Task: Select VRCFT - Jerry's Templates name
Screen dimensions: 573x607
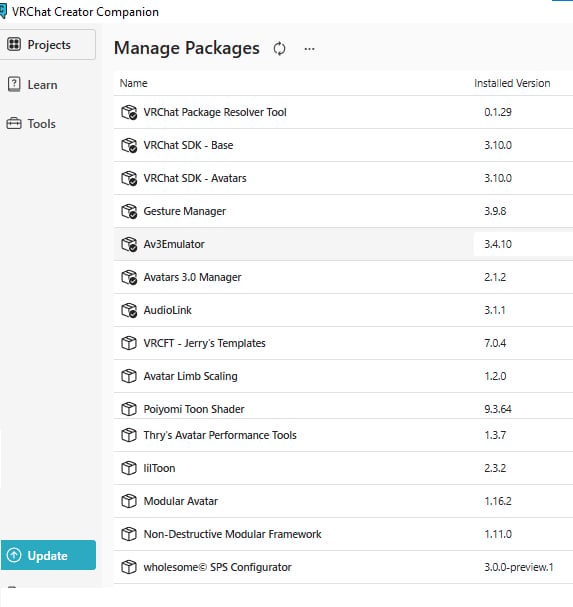Action: pos(204,343)
